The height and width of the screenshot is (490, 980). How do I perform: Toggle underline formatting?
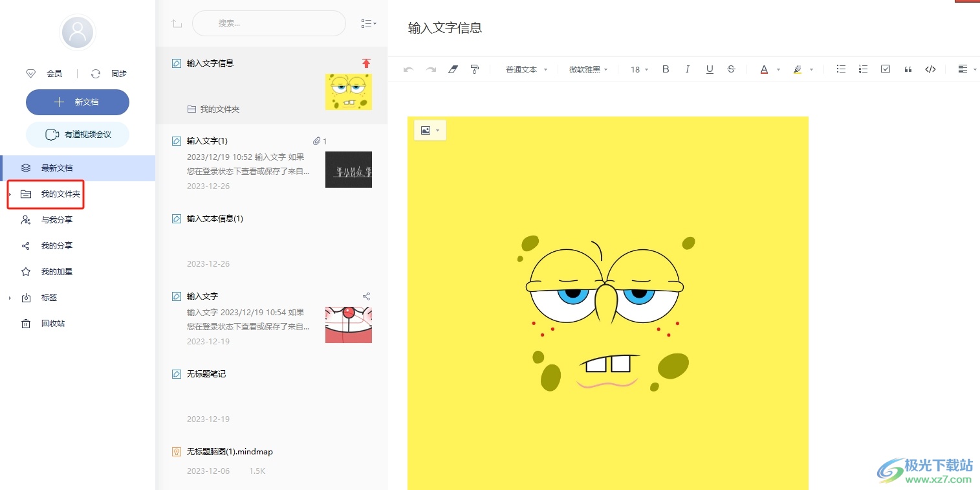click(x=710, y=69)
